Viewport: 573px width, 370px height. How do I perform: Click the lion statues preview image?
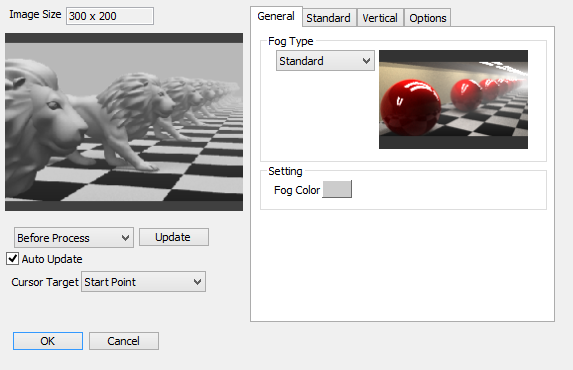click(x=124, y=122)
